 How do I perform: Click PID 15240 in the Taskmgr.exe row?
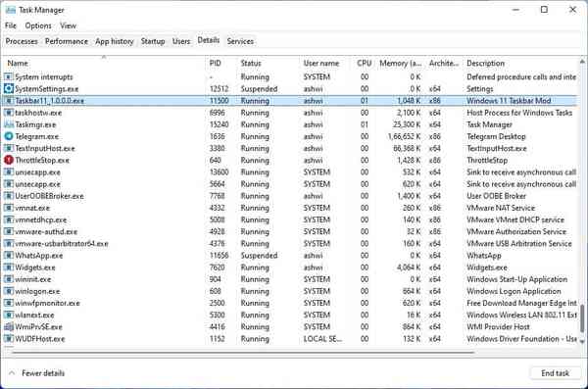[x=219, y=124]
